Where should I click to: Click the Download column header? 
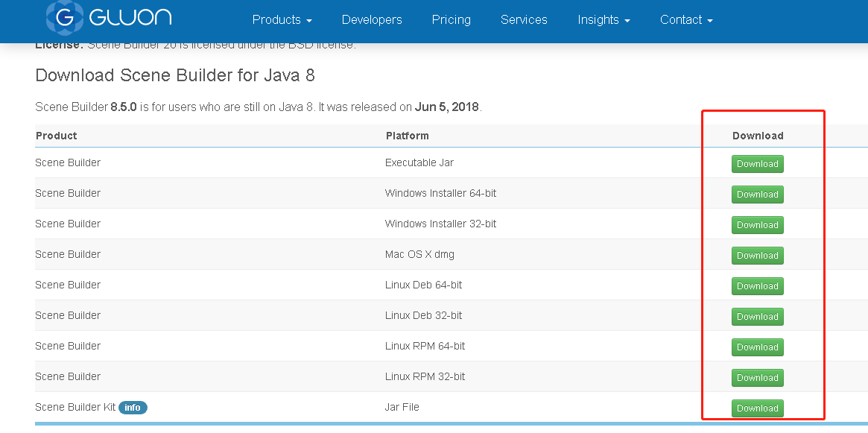(x=758, y=136)
